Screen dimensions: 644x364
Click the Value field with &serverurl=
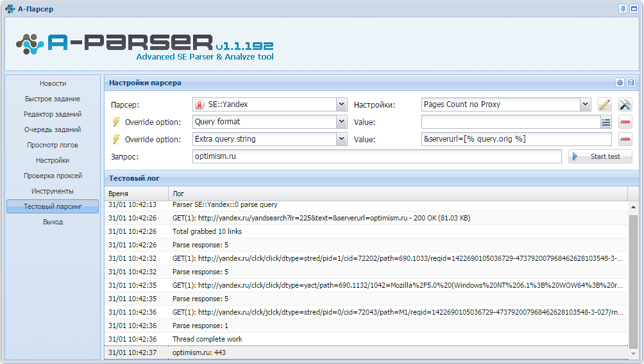click(516, 139)
